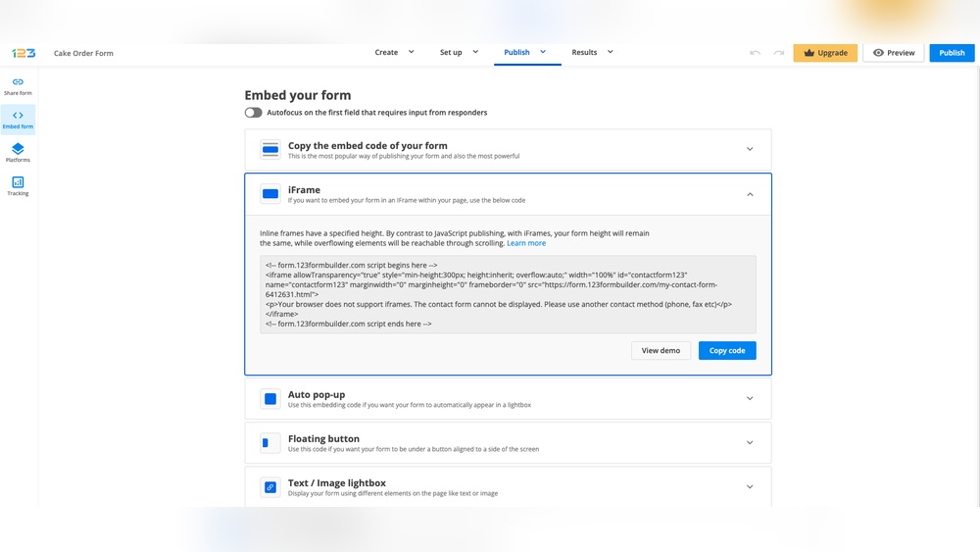Expand the Floating button section
The height and width of the screenshot is (552, 980).
coord(750,442)
